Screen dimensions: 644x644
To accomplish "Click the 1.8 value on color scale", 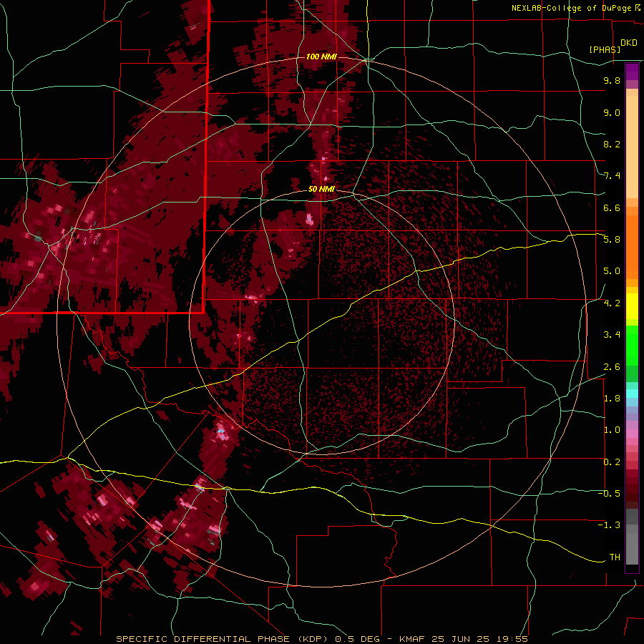I will 612,399.
